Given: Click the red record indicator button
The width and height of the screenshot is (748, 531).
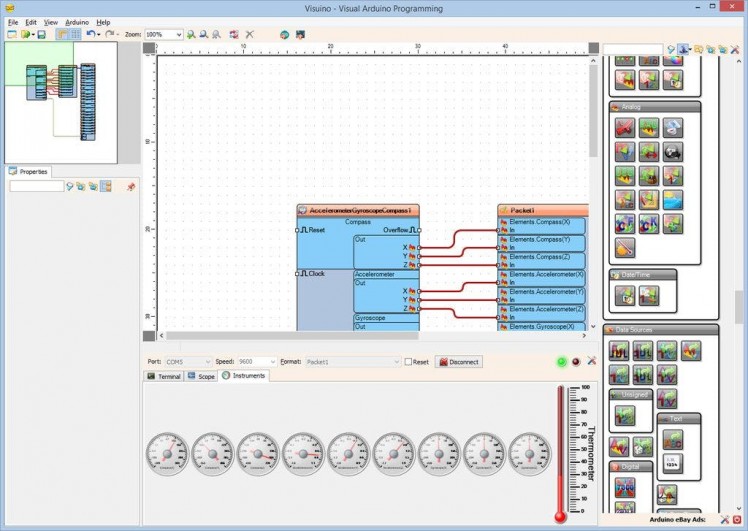Looking at the screenshot, I should tap(576, 361).
